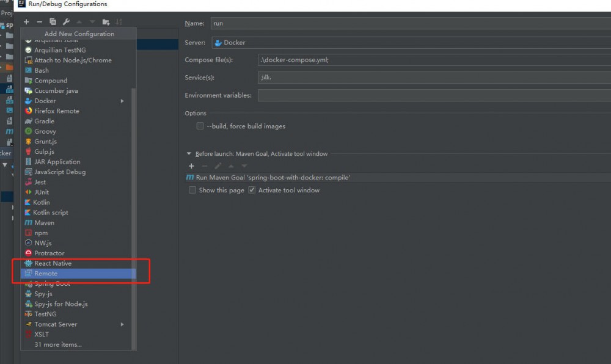
Task: Click the Add New Configuration plus icon
Action: point(26,22)
